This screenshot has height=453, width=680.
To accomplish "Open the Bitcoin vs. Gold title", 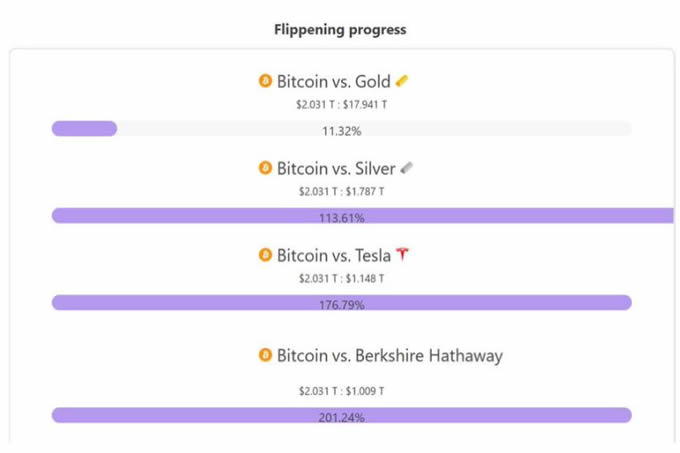I will coord(333,81).
